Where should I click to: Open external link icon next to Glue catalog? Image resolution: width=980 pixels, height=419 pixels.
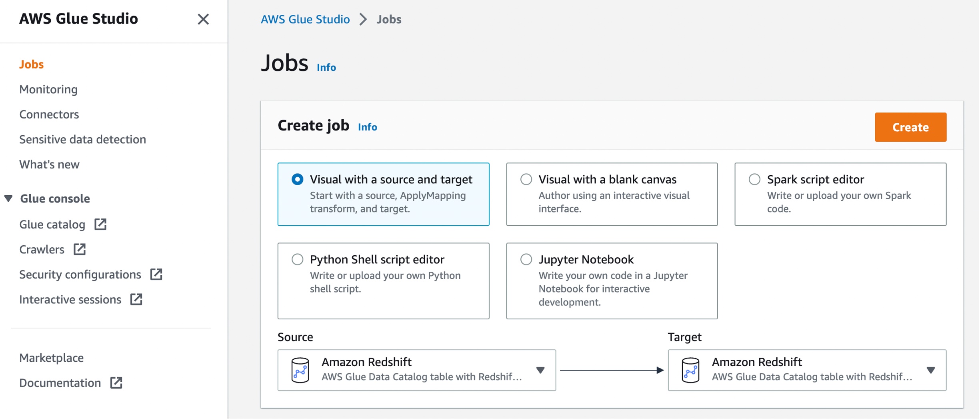tap(100, 224)
